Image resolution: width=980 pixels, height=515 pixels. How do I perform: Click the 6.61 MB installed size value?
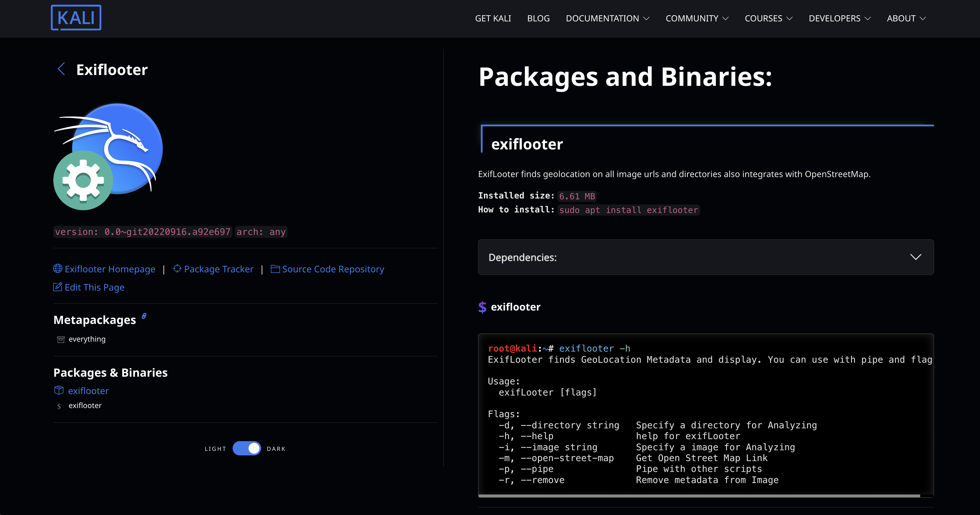pos(577,196)
